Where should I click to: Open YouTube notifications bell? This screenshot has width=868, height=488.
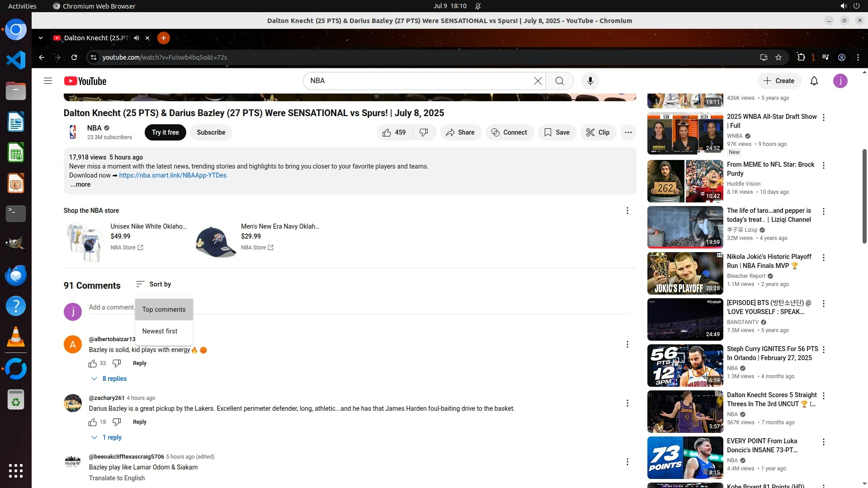[814, 81]
